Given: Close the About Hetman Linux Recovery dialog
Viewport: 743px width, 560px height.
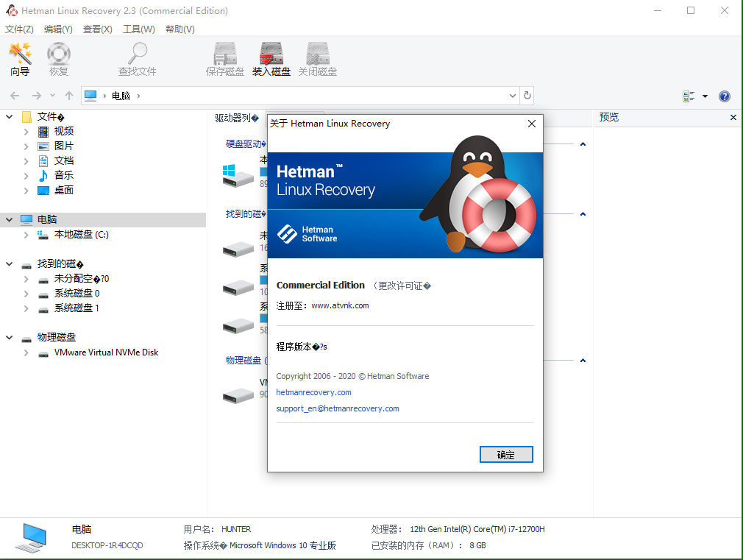Looking at the screenshot, I should click(x=532, y=124).
